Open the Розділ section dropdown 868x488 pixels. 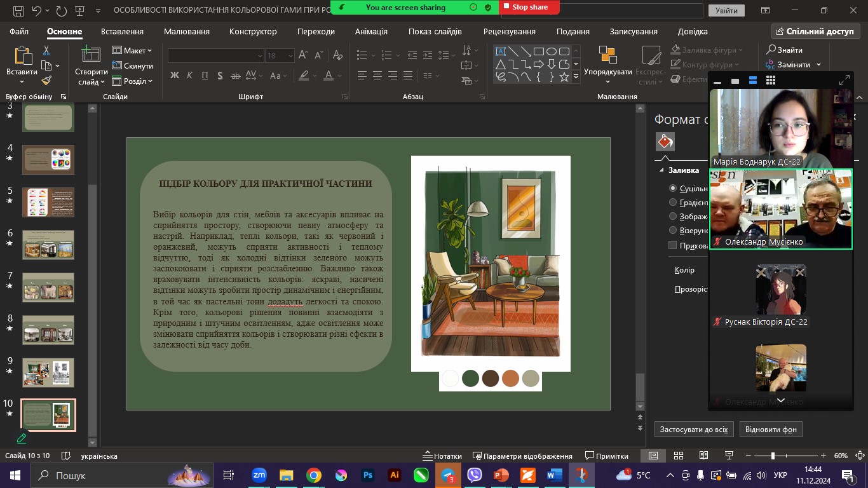click(x=132, y=81)
